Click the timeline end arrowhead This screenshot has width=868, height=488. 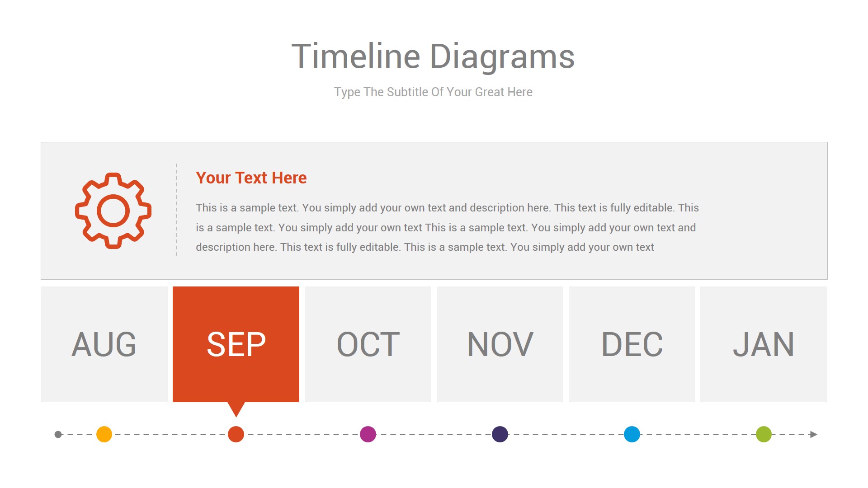tap(814, 434)
